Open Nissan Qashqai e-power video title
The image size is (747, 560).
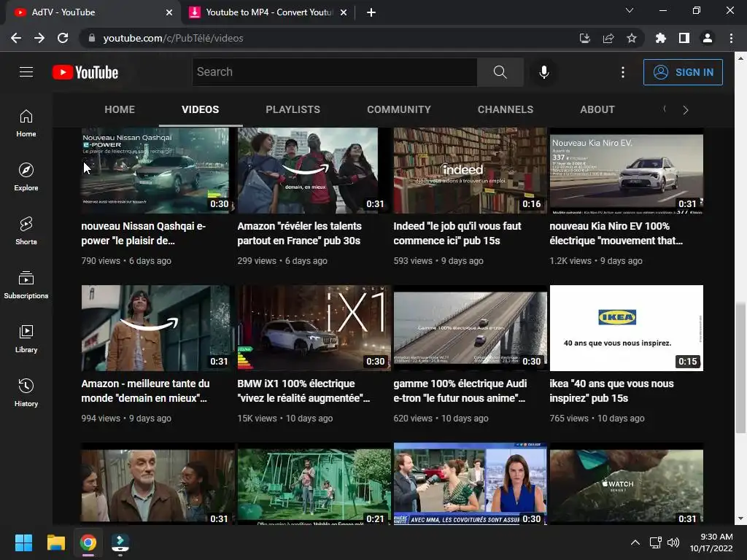(x=144, y=233)
